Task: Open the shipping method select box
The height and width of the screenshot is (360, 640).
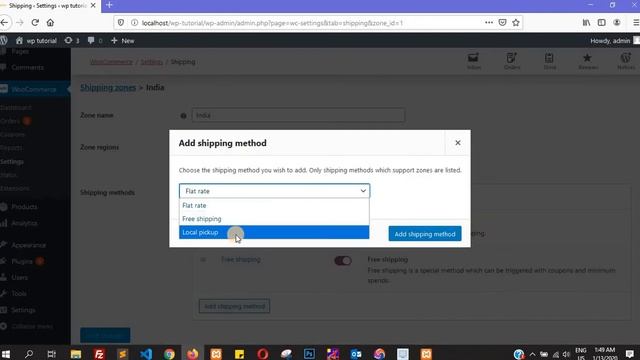Action: pos(274,191)
